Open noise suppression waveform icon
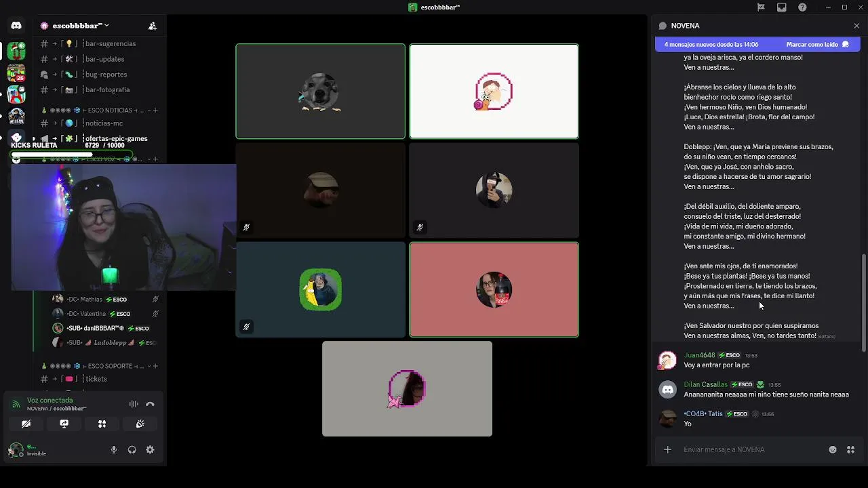This screenshot has height=488, width=868. coord(134,404)
